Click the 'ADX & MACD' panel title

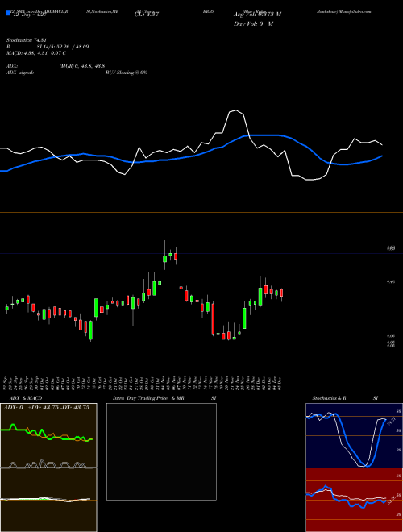(x=26, y=398)
